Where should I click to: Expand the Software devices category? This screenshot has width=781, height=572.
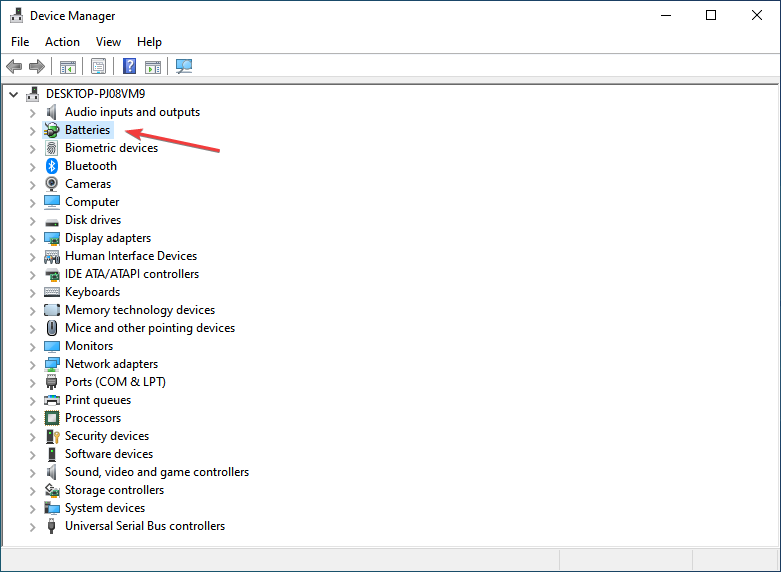pyautogui.click(x=32, y=454)
